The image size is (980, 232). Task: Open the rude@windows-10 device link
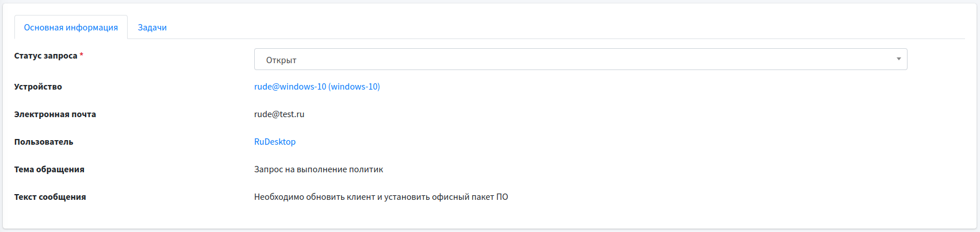[x=290, y=87]
